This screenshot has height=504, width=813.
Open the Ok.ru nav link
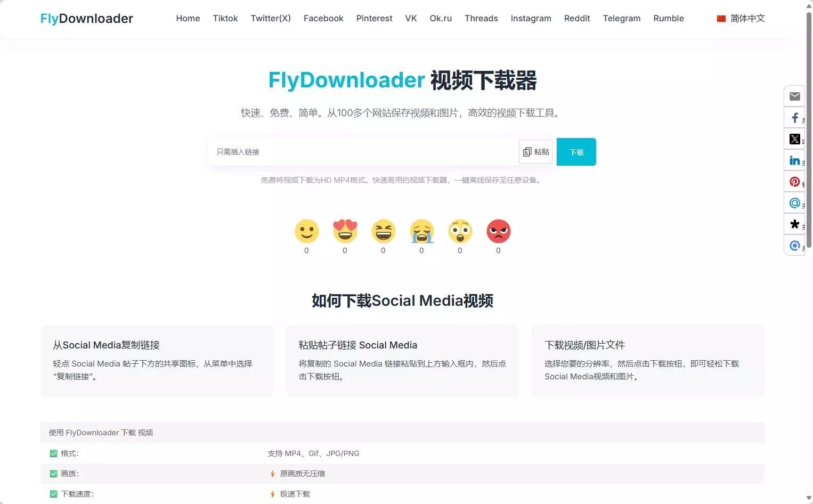(441, 19)
